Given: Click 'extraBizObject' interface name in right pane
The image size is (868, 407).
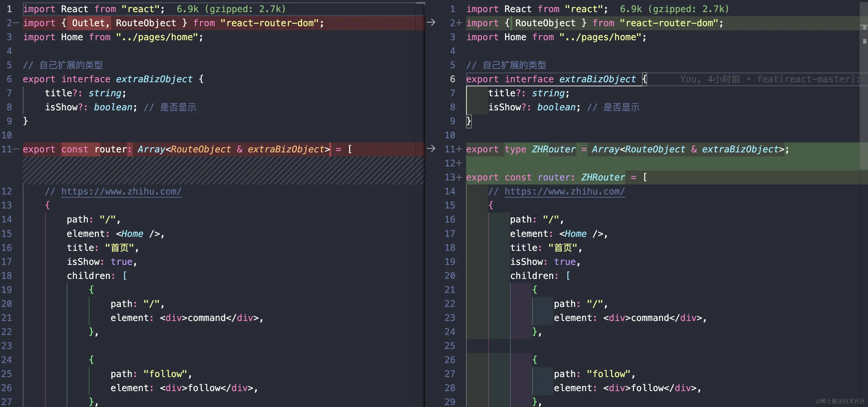Looking at the screenshot, I should coord(598,79).
